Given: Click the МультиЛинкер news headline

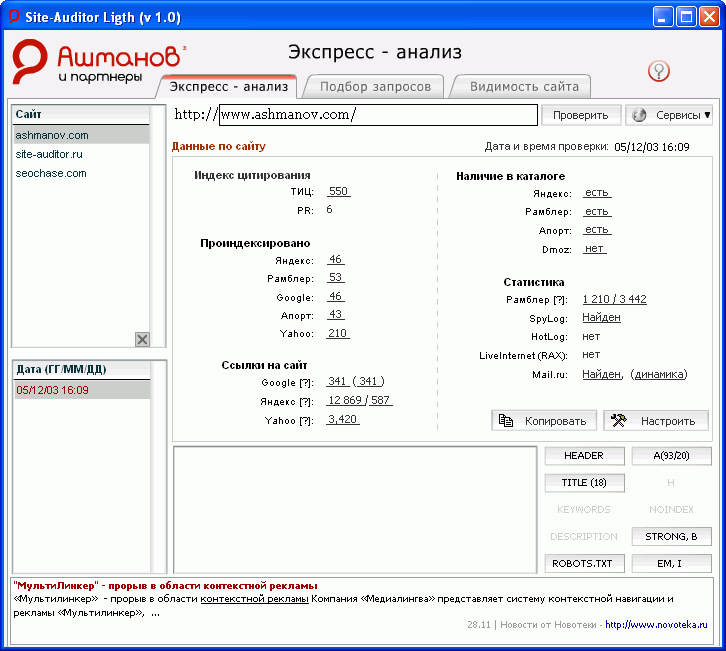Looking at the screenshot, I should (x=165, y=586).
